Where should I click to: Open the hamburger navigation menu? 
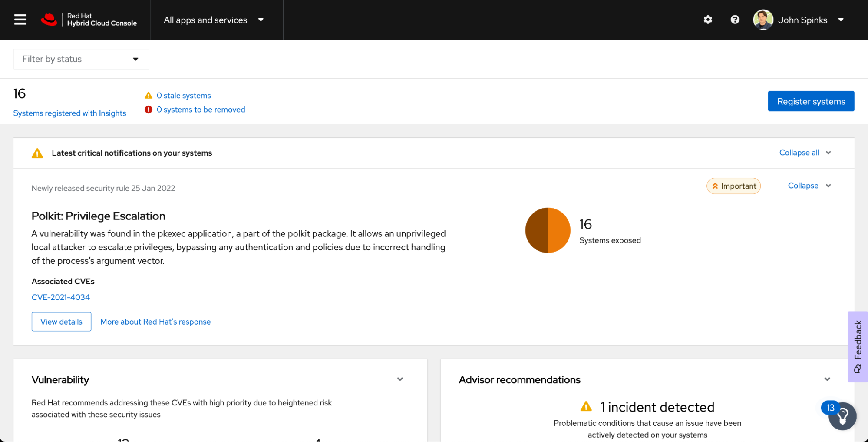(x=20, y=20)
